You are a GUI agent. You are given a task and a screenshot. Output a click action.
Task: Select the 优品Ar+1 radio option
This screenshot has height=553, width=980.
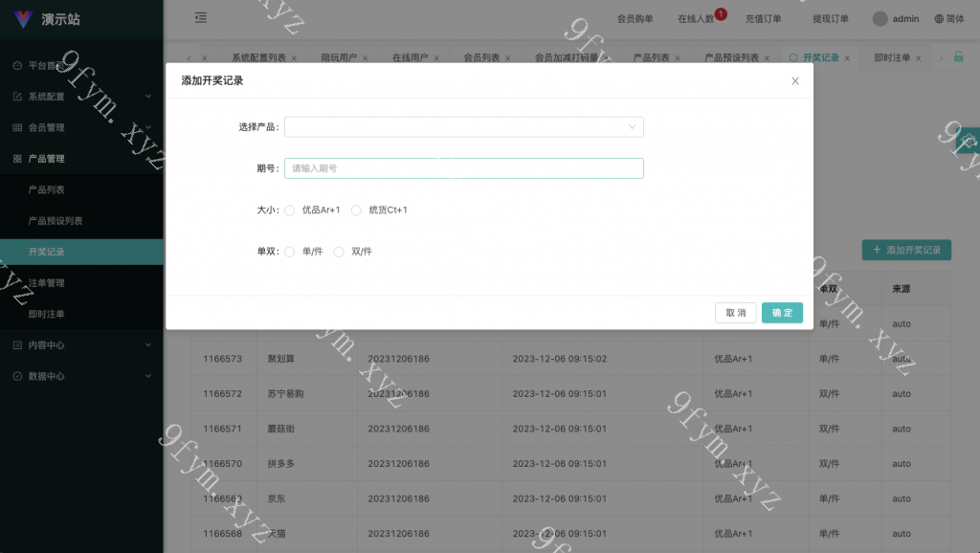tap(289, 210)
